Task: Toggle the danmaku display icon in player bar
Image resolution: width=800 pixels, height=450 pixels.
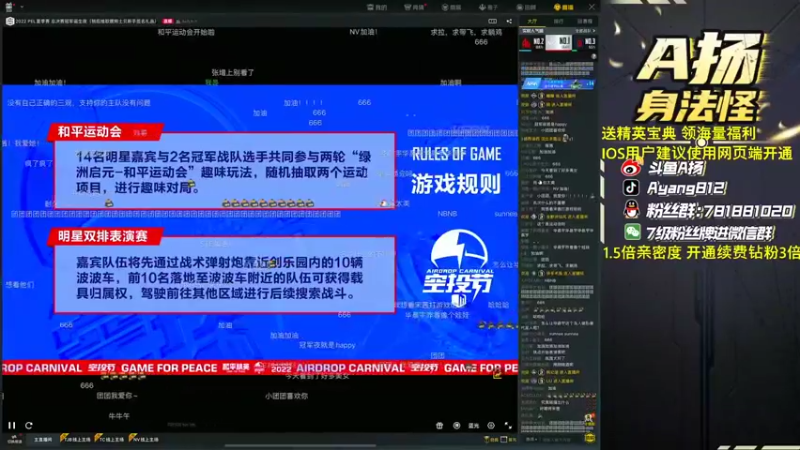Action: (x=457, y=425)
